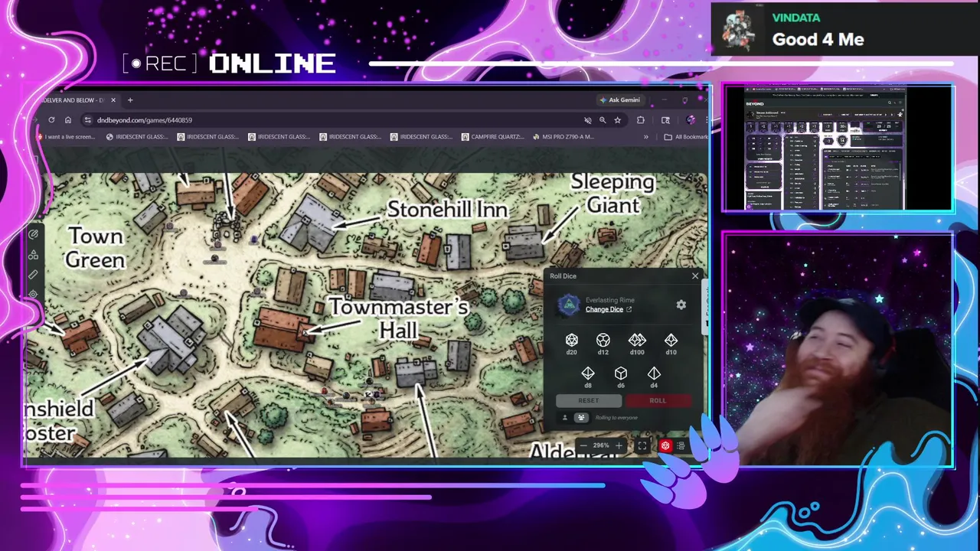Click the Ask Gemini button
Image resolution: width=980 pixels, height=551 pixels.
[x=620, y=100]
